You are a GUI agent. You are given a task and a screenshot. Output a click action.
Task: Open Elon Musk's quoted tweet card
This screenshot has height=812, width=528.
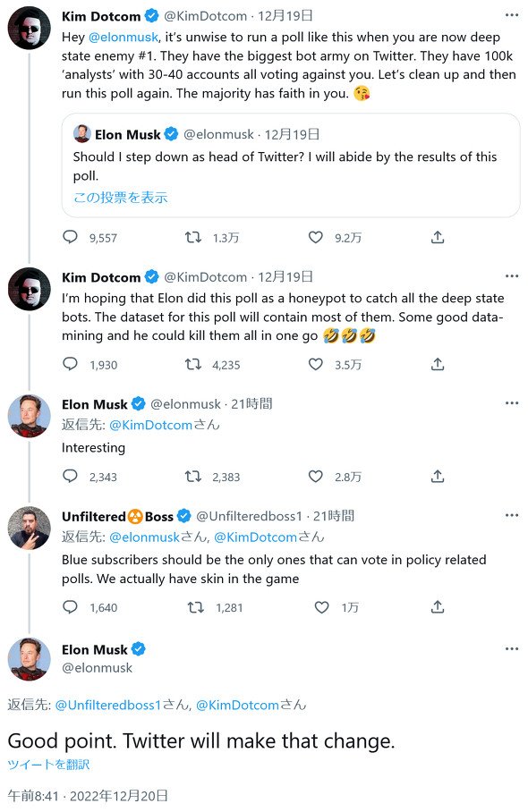(291, 165)
